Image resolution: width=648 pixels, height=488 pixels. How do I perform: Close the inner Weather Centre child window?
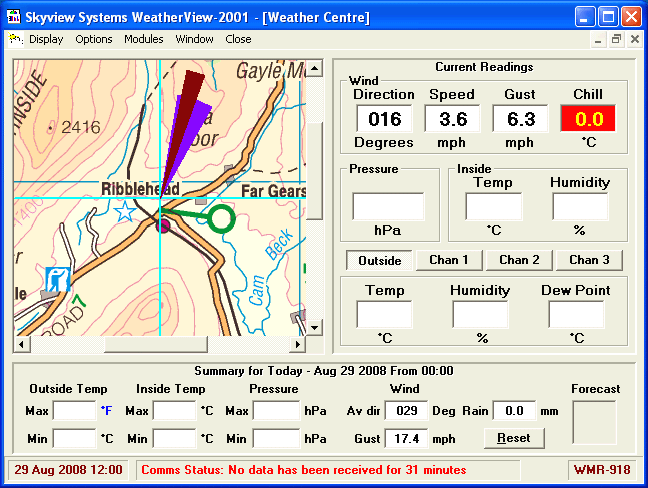click(x=635, y=40)
